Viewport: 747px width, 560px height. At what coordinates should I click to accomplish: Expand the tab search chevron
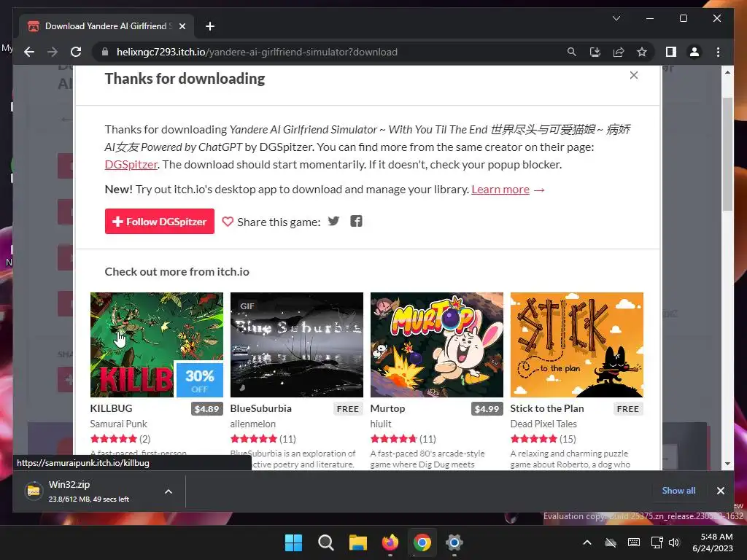(616, 18)
